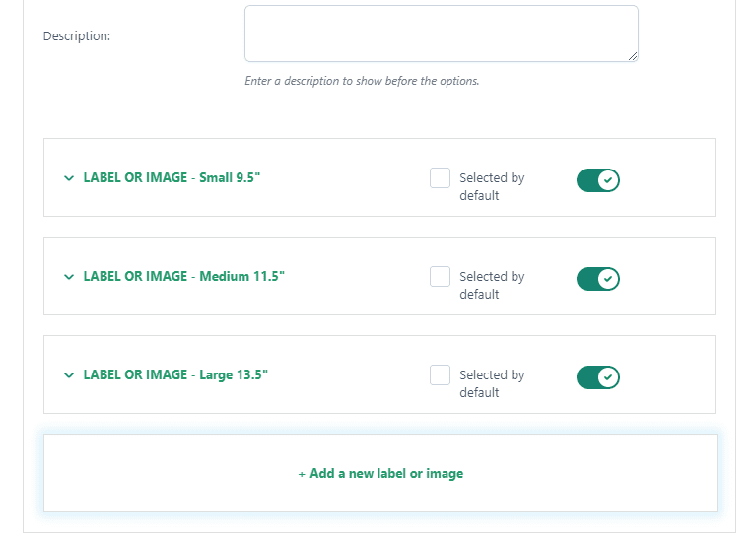Expand the Large 13.5" option chevron
This screenshot has height=543, width=756.
coord(69,375)
